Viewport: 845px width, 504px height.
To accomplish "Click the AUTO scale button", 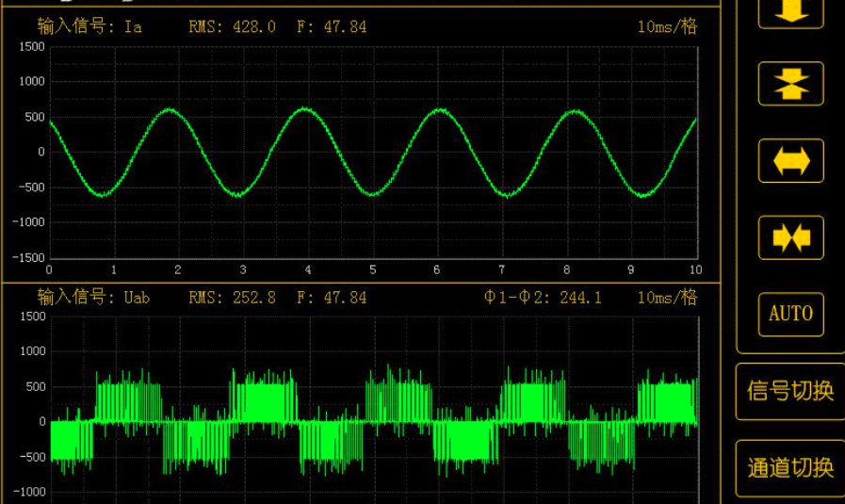I will 790,314.
